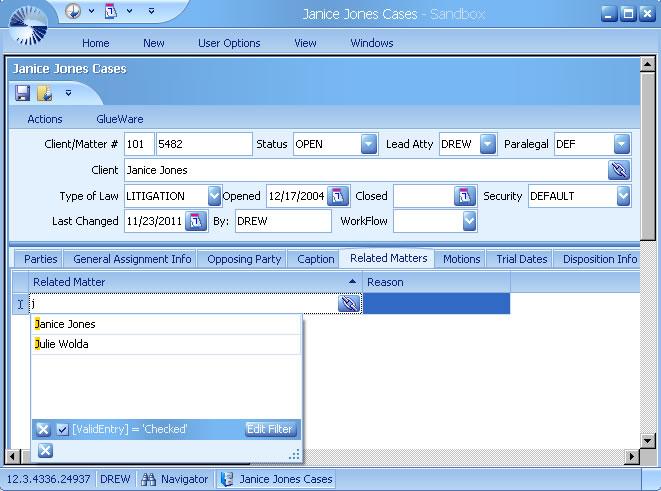This screenshot has width=661, height=491.
Task: Switch to the General Assignment Info tab
Action: (132, 259)
